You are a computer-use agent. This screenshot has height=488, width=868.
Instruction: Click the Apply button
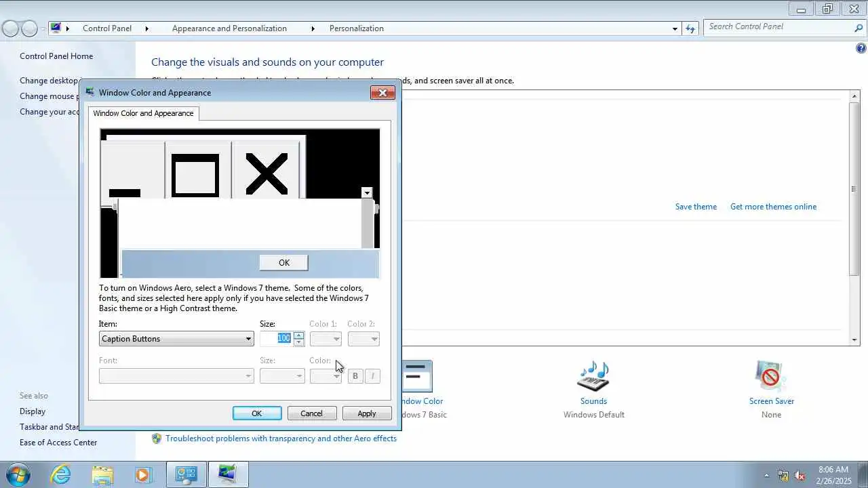[367, 413]
